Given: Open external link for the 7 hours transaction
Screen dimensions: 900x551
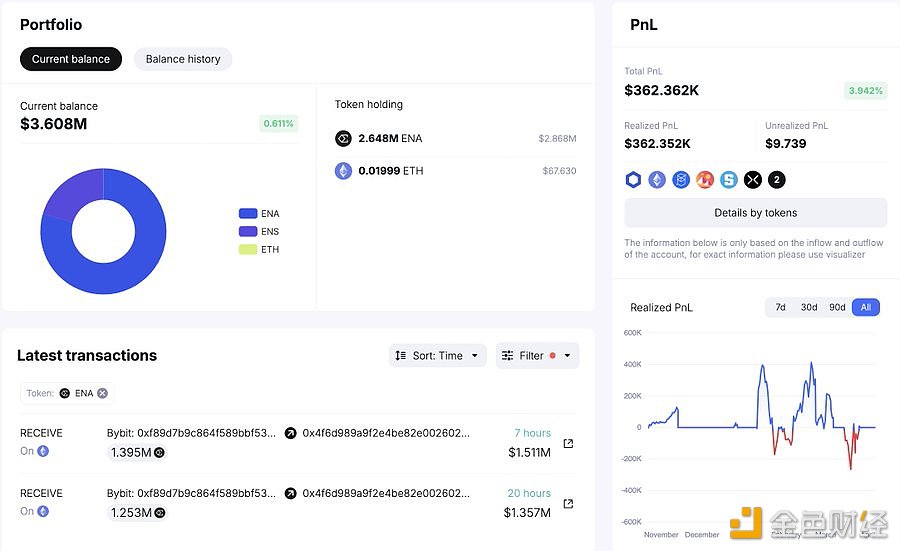Looking at the screenshot, I should pos(569,444).
